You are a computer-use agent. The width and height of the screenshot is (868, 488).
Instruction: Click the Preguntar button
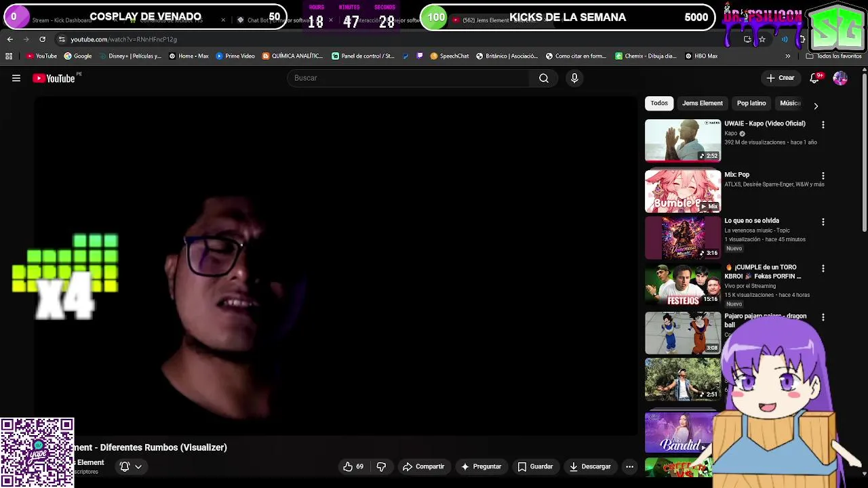[x=481, y=466]
